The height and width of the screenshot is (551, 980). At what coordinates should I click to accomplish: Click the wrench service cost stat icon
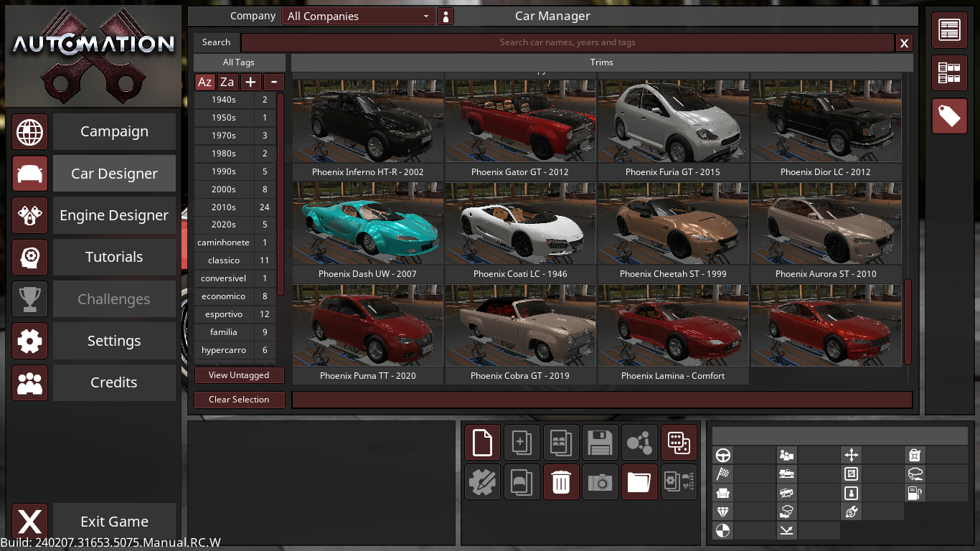pos(851,512)
